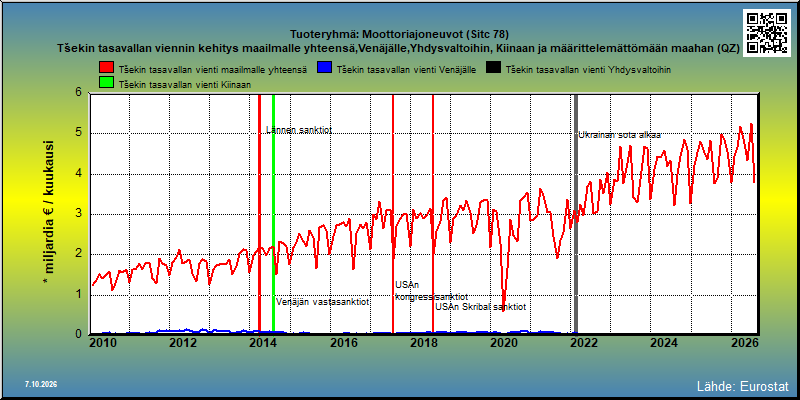Click the gray vertical marker line near 2022
This screenshot has width=800, height=400.
[x=576, y=213]
